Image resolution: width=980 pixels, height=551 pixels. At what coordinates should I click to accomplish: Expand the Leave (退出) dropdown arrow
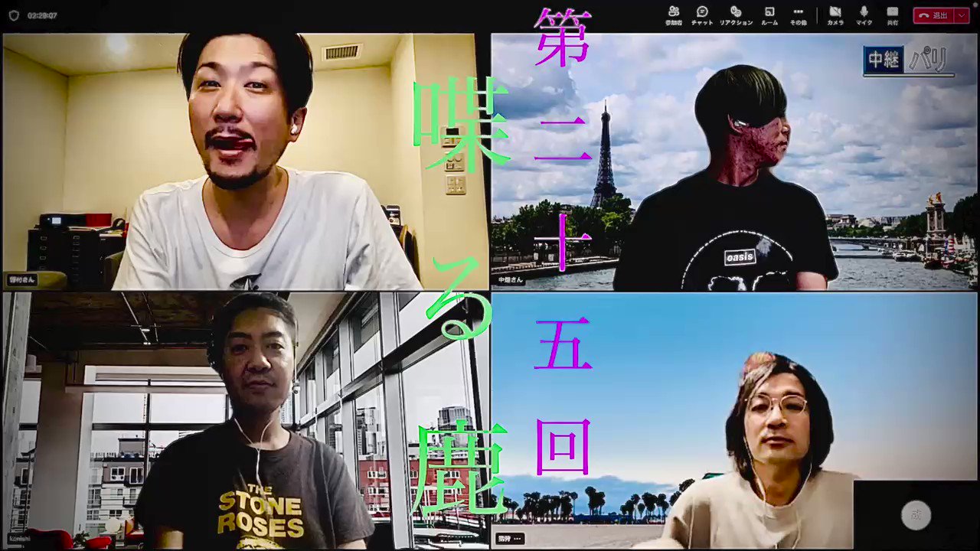[961, 15]
